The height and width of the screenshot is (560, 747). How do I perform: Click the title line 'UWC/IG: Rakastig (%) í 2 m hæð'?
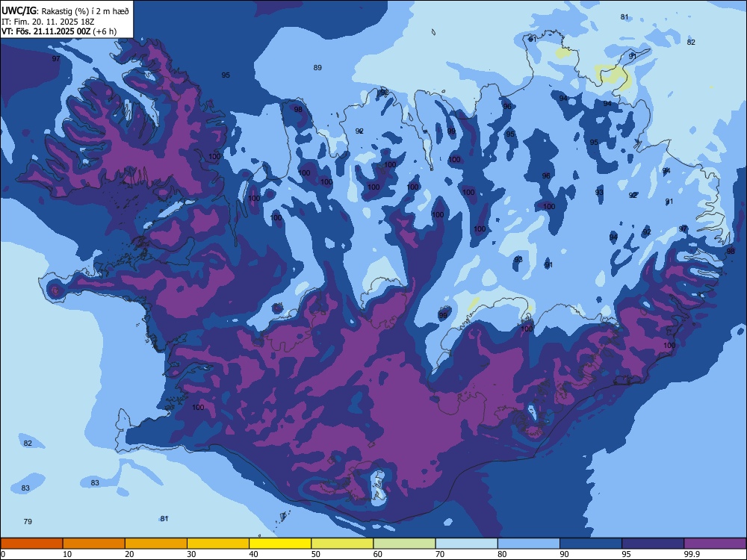(65, 10)
